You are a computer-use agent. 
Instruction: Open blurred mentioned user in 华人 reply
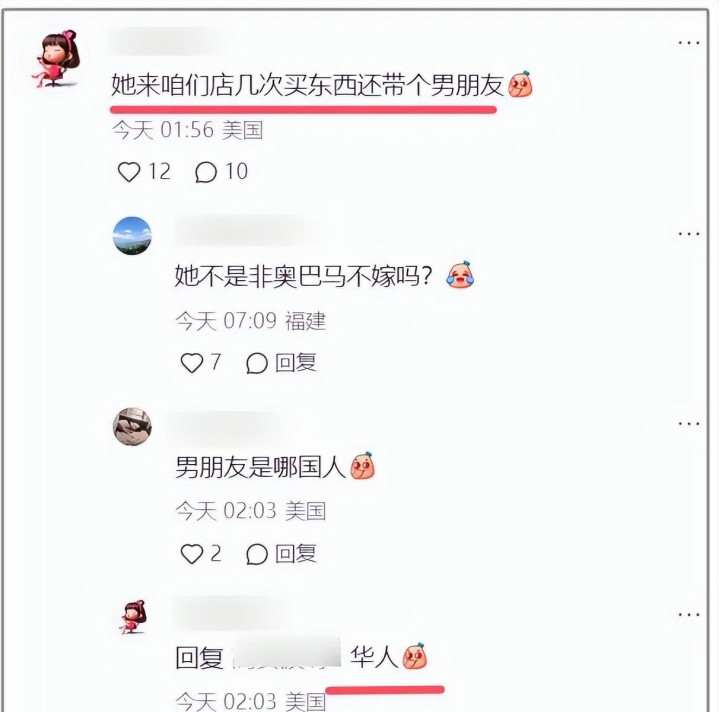(x=286, y=653)
